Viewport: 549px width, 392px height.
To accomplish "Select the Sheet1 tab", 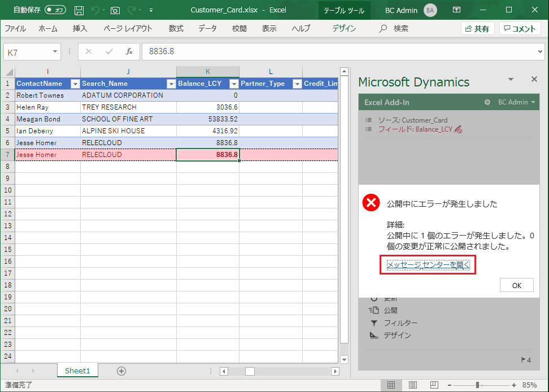I will pos(77,371).
